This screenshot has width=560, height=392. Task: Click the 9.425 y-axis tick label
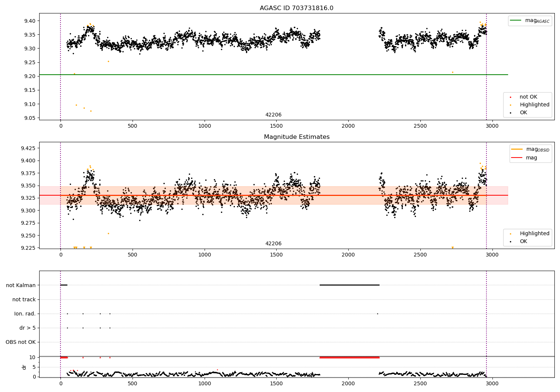pyautogui.click(x=28, y=148)
